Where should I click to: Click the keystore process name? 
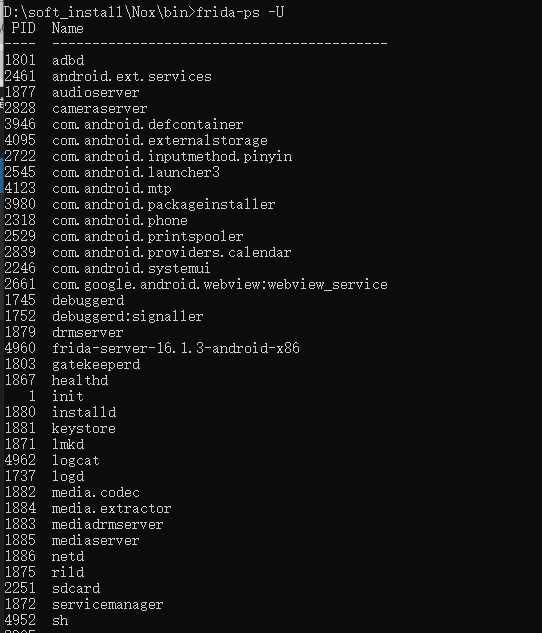coord(84,428)
